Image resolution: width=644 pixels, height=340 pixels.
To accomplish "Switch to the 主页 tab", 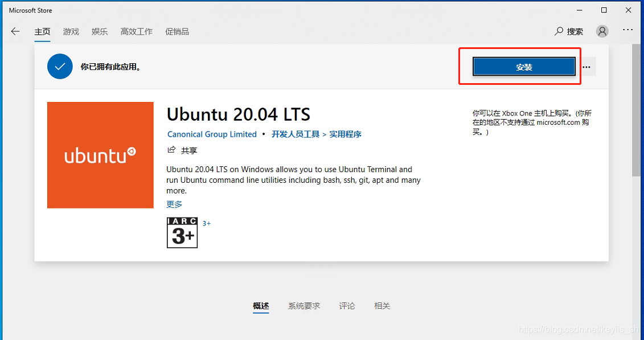I will click(42, 32).
